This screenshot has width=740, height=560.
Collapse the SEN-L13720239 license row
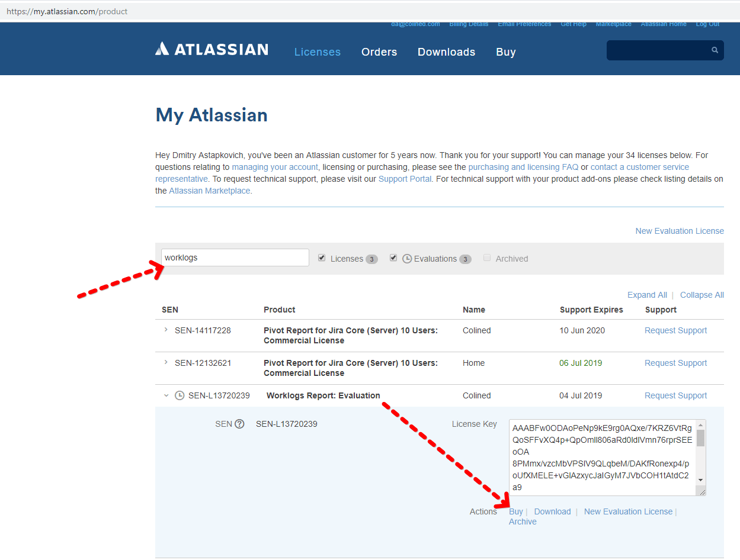pyautogui.click(x=166, y=395)
